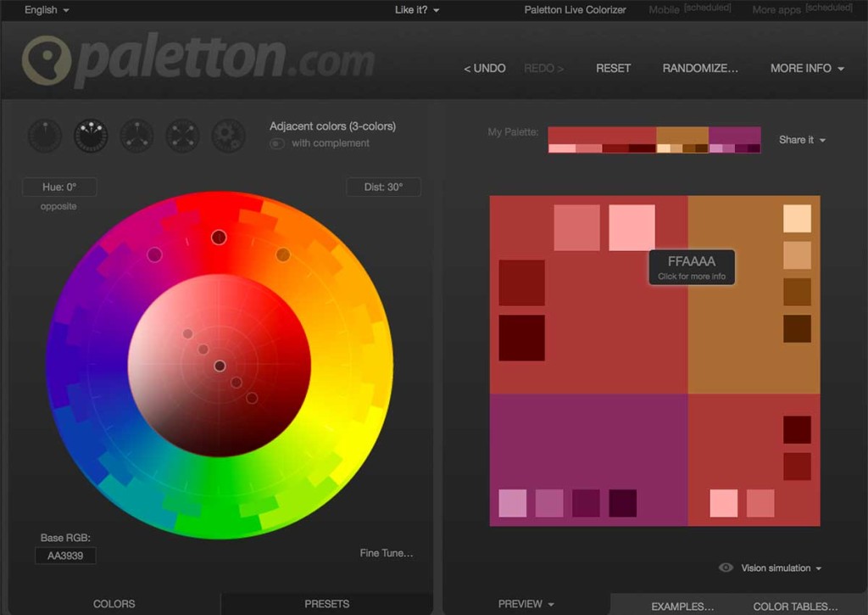Click the darkest brown swatch in orange panel
This screenshot has height=615, width=868.
click(x=797, y=328)
